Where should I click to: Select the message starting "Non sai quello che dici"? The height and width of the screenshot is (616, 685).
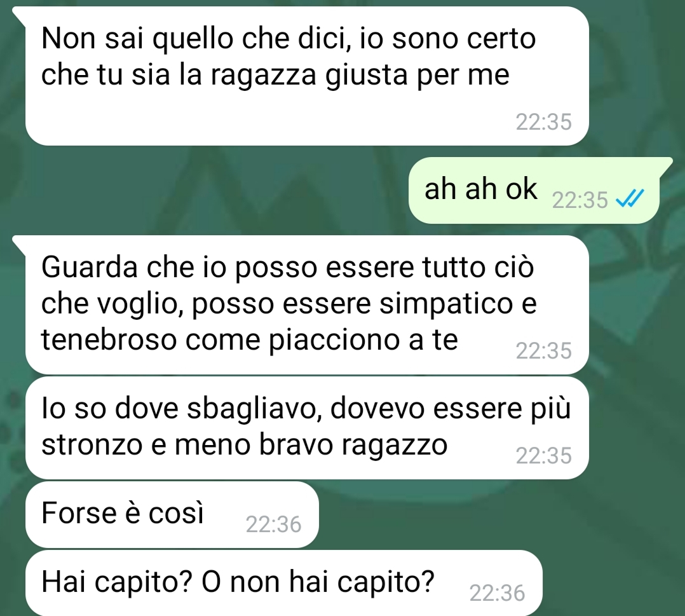tap(307, 76)
